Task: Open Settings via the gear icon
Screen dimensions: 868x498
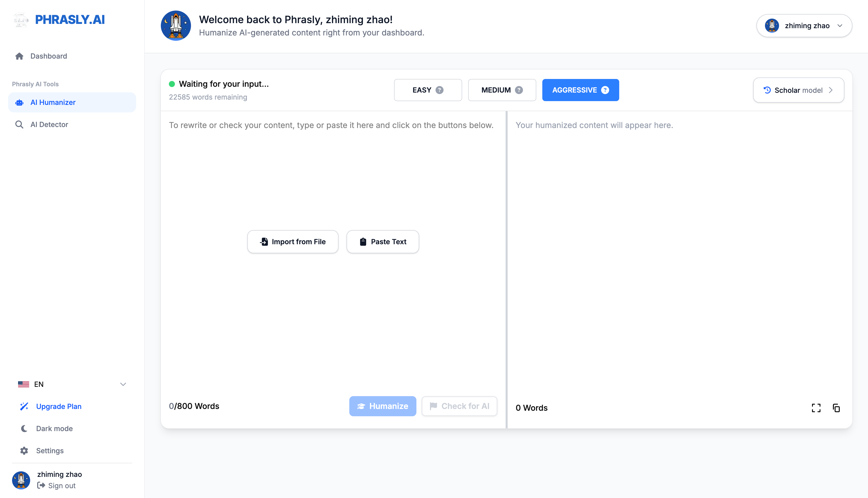Action: pos(24,450)
